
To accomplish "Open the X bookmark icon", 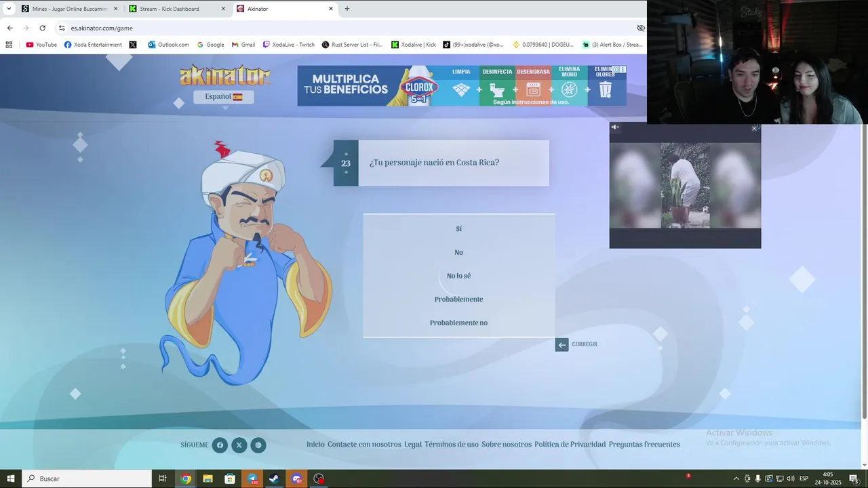I will tap(133, 45).
